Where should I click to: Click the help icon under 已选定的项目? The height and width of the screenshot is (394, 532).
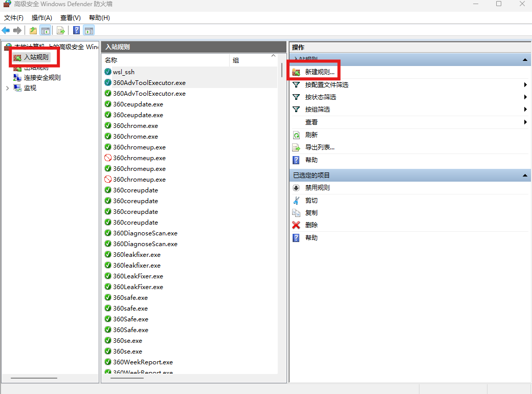click(x=296, y=238)
